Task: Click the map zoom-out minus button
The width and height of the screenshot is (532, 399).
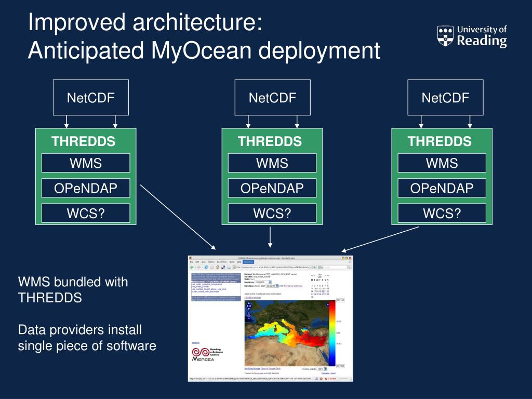Action: [249, 318]
